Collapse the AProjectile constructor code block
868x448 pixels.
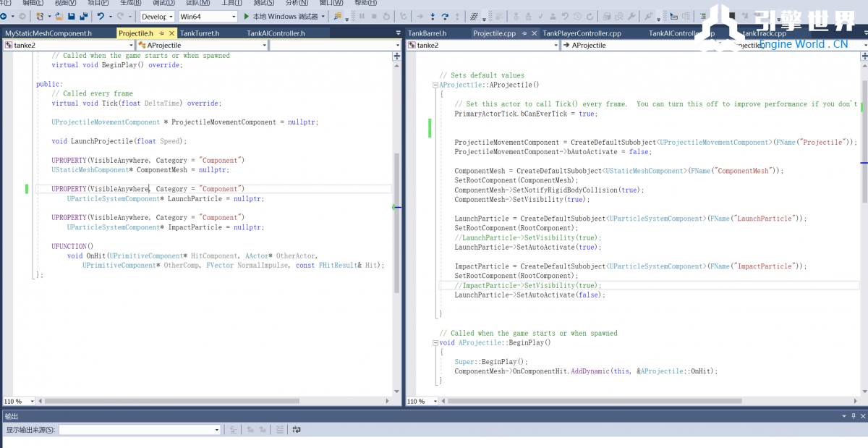click(436, 85)
